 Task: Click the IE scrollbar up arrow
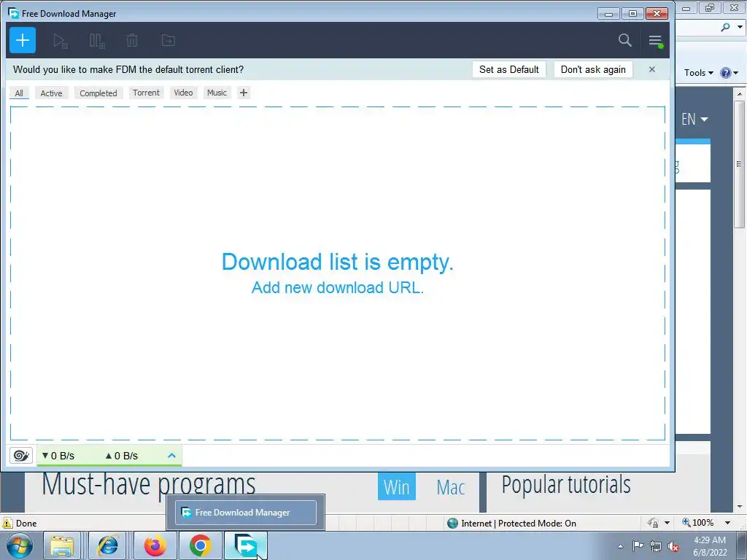coord(740,94)
